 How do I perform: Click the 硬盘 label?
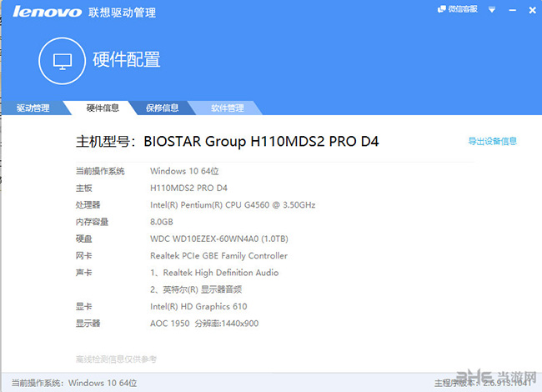coord(83,239)
